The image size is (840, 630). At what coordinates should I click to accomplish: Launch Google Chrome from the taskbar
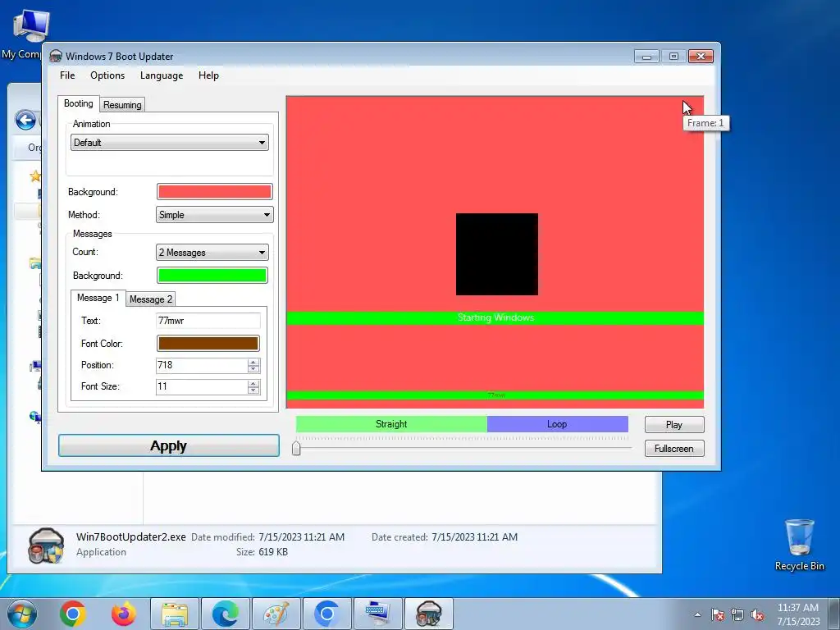(73, 614)
